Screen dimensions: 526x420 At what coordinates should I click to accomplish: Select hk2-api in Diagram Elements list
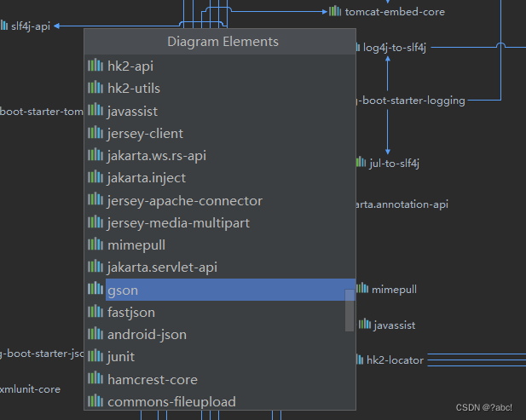(220, 66)
